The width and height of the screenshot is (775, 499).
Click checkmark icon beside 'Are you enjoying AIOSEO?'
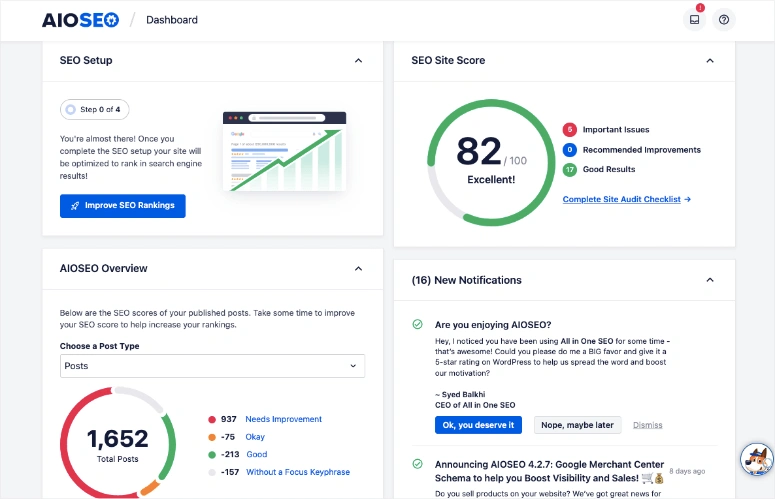click(417, 325)
